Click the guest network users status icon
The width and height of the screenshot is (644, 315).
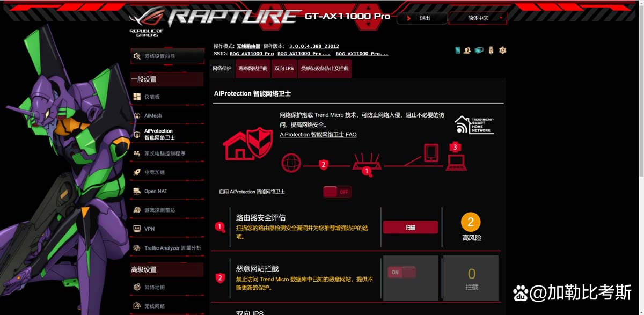pos(467,50)
